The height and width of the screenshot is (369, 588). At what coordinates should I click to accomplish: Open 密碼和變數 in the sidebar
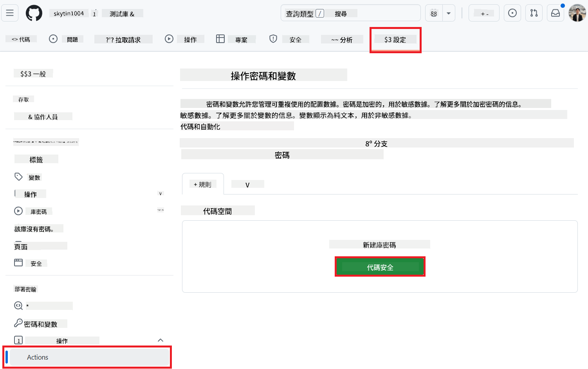[x=41, y=324]
